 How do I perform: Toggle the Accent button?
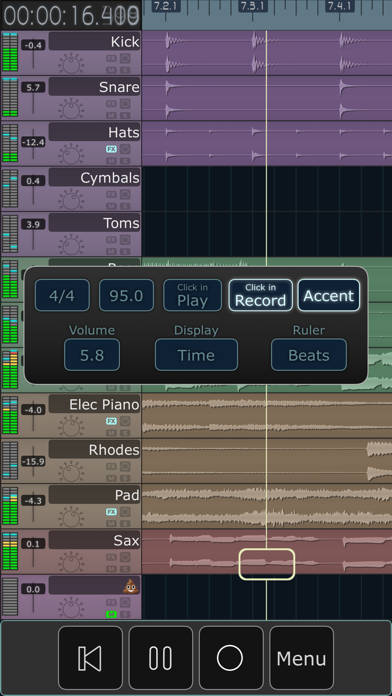point(329,295)
